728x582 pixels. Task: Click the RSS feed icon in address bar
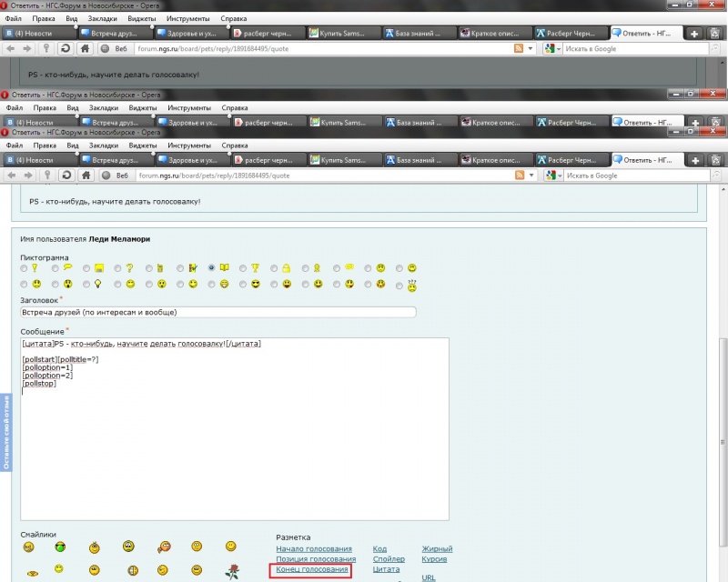tap(520, 176)
